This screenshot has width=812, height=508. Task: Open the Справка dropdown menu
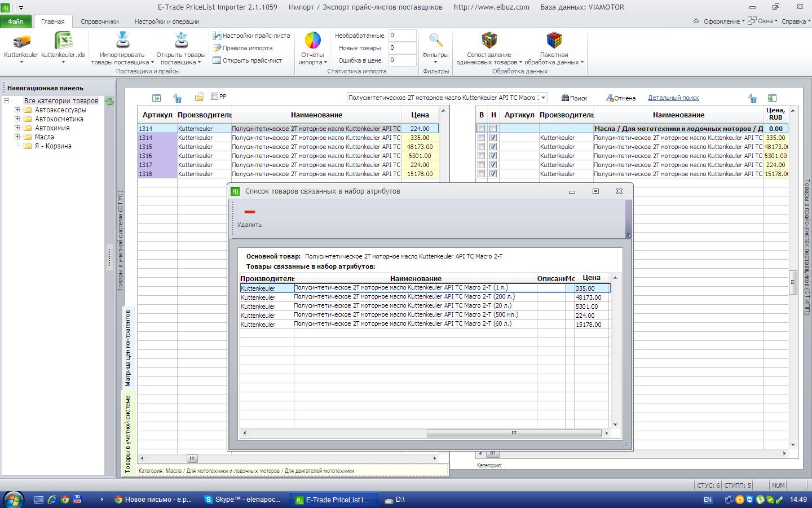pos(796,21)
